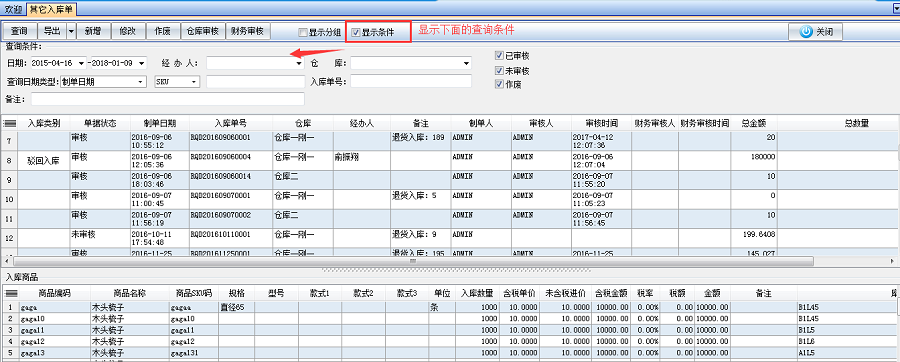Open the start date 2015-04-16 picker

82,63
